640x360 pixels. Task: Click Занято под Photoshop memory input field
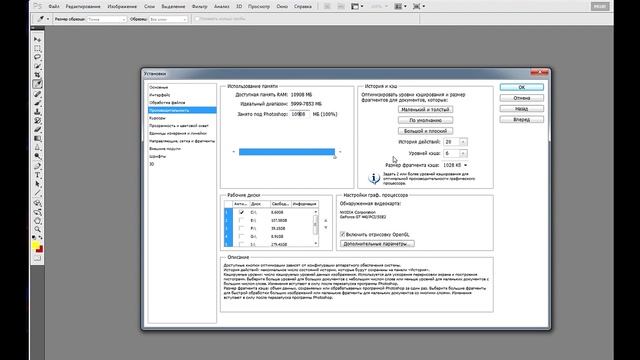(300, 114)
